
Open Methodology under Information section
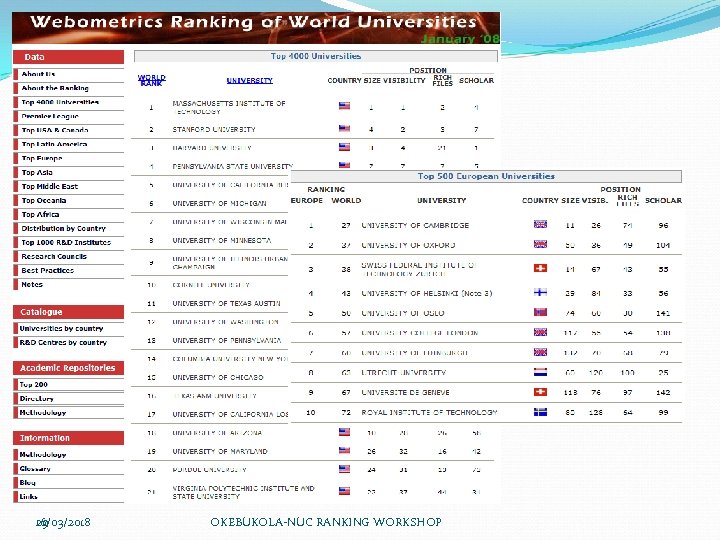[43, 455]
